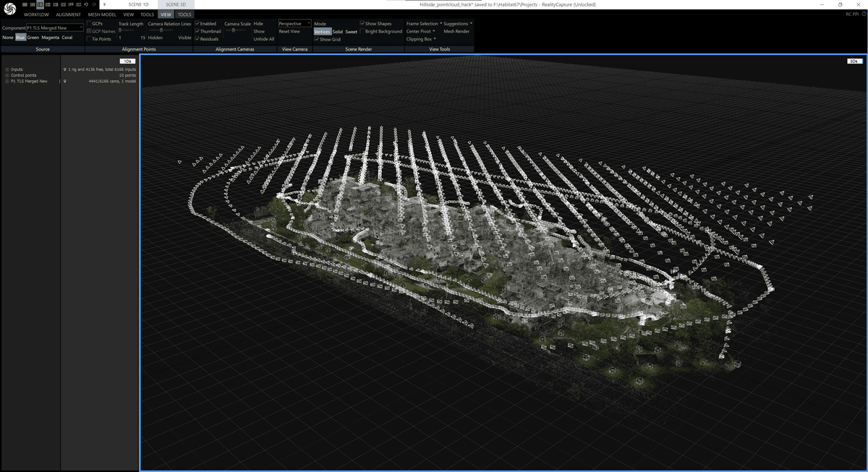Turn on Bright Background
Viewport: 868px width, 472px height.
pyautogui.click(x=362, y=31)
